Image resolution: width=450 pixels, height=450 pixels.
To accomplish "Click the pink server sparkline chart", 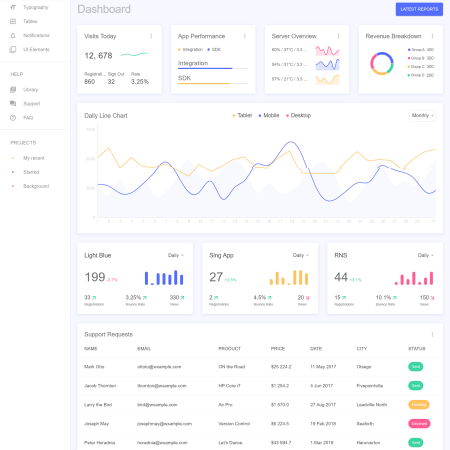I will 327,51.
